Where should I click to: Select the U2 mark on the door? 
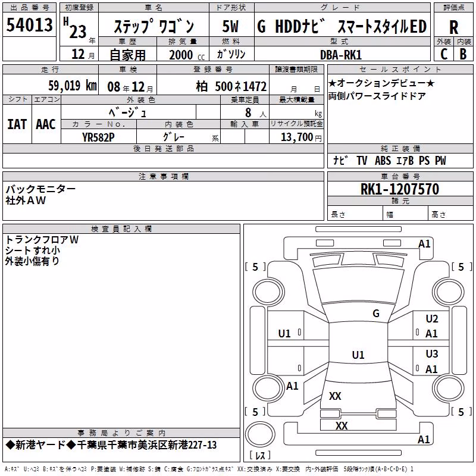[432, 319]
